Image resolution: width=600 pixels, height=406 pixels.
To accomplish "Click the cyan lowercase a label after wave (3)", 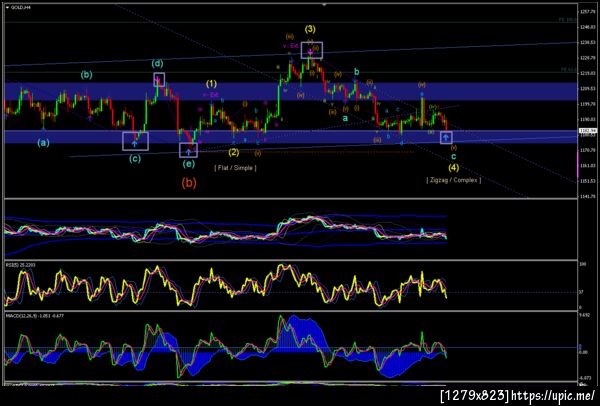I will coord(345,119).
